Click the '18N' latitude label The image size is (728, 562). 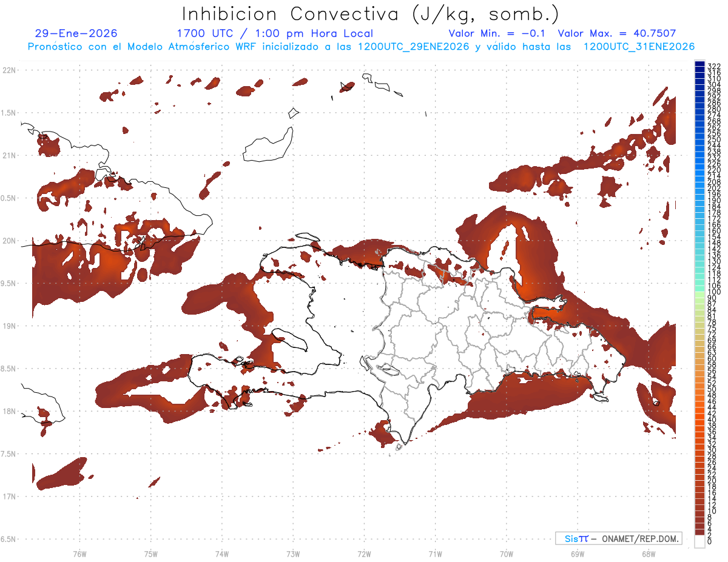pos(9,411)
